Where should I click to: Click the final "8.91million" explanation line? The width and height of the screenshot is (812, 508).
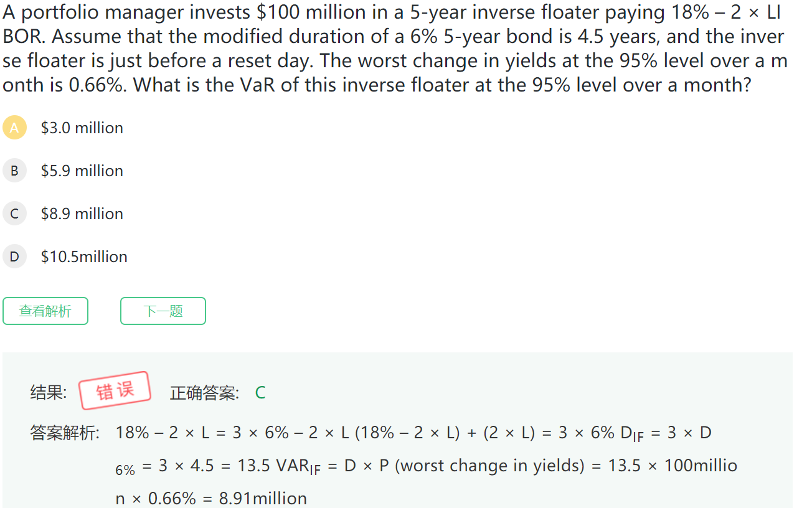tap(211, 499)
